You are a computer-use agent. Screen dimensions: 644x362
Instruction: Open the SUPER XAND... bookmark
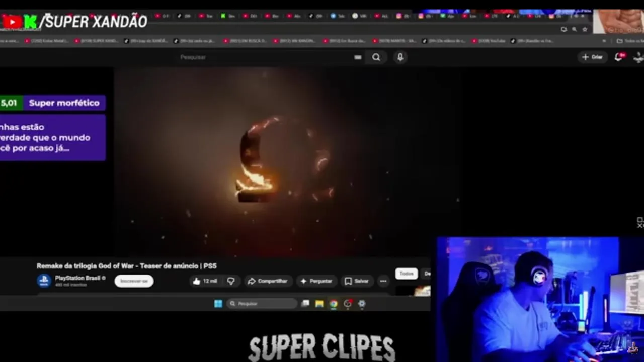[97, 41]
